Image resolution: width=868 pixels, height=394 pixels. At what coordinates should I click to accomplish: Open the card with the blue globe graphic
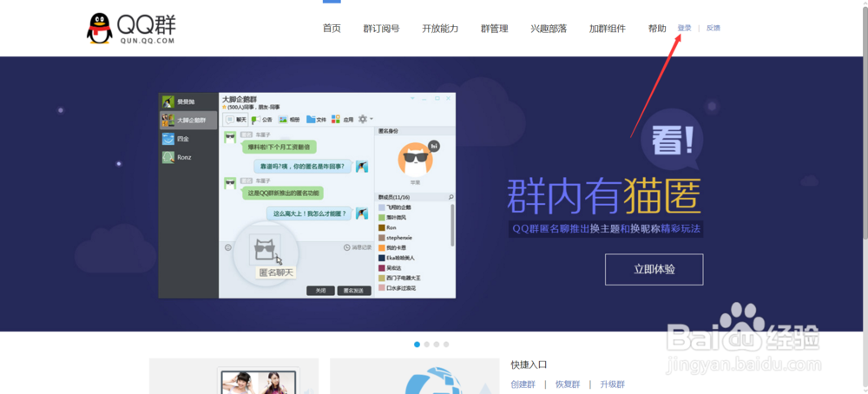coord(414,377)
